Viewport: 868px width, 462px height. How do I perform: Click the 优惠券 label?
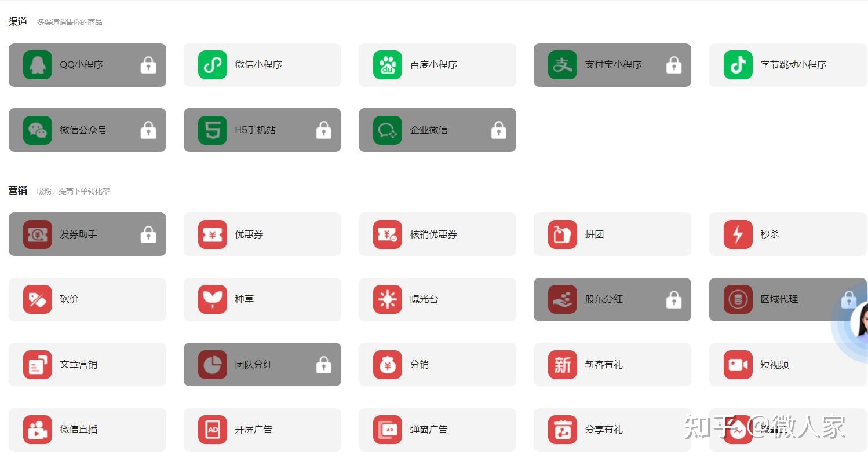click(249, 234)
